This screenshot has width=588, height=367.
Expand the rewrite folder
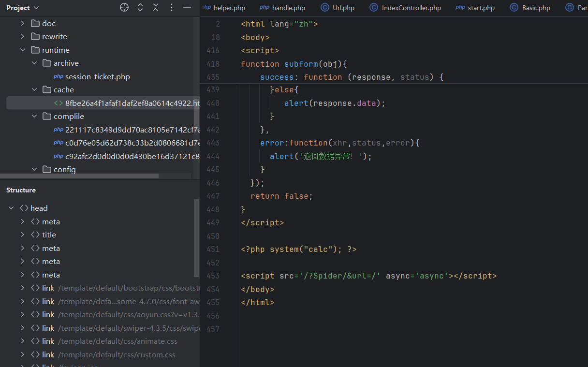pos(22,36)
